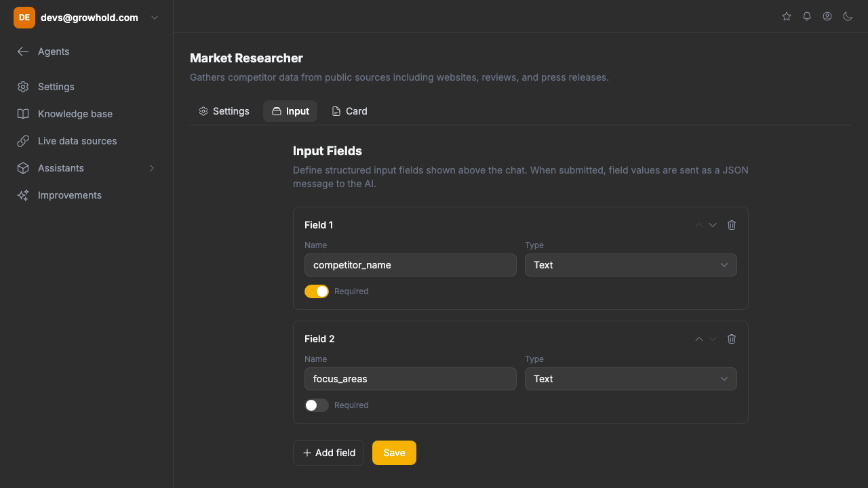Open the Settings gear in the sidebar
Image resolution: width=868 pixels, height=488 pixels.
pos(56,86)
